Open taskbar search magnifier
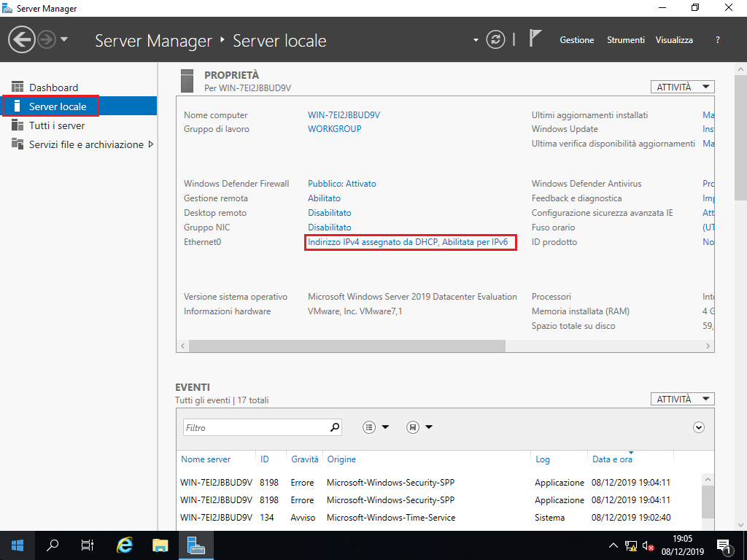This screenshot has height=560, width=747. pyautogui.click(x=53, y=545)
